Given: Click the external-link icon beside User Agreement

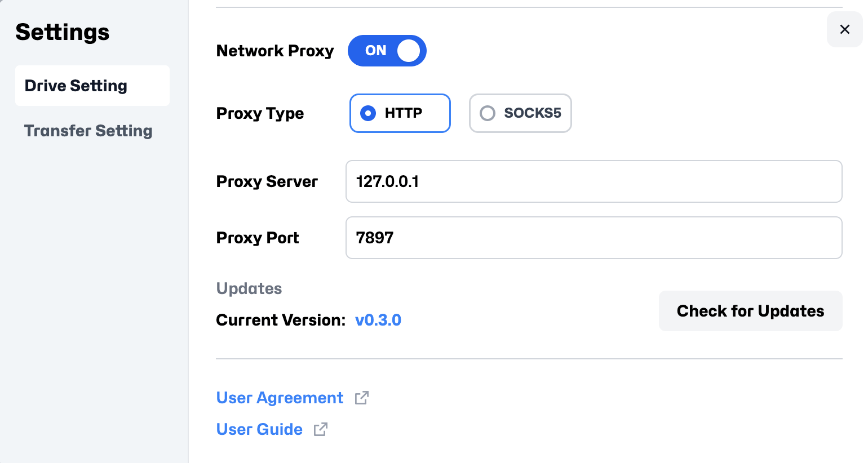Looking at the screenshot, I should (x=362, y=398).
